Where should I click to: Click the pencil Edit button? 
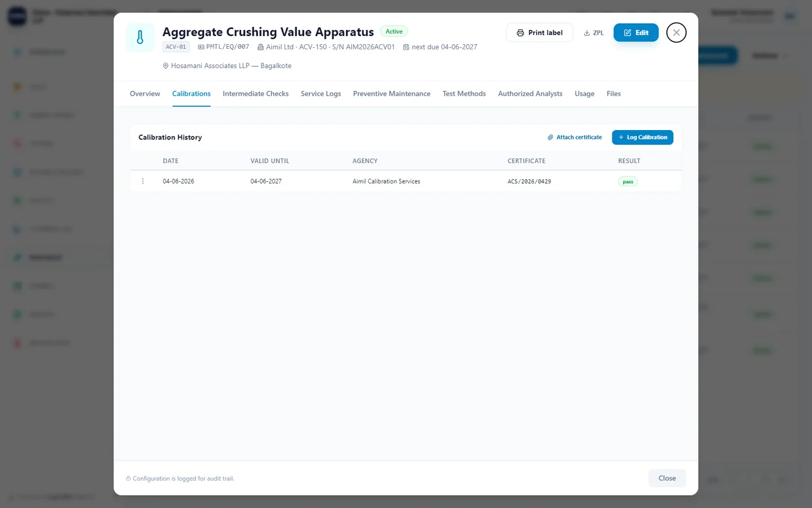coord(636,33)
